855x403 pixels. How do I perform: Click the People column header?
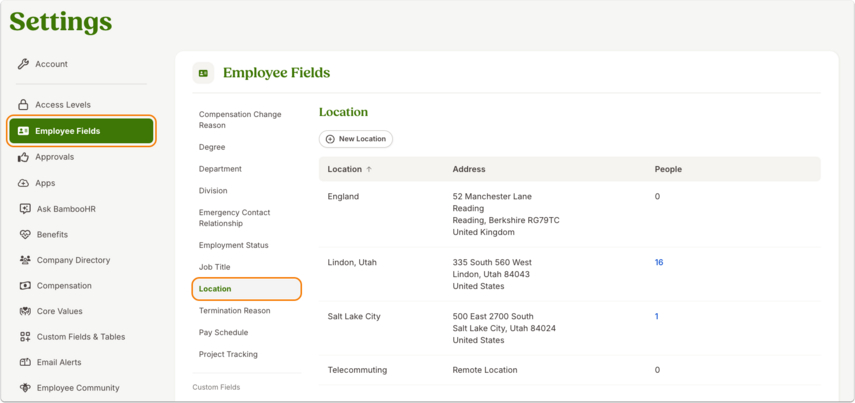click(x=668, y=169)
